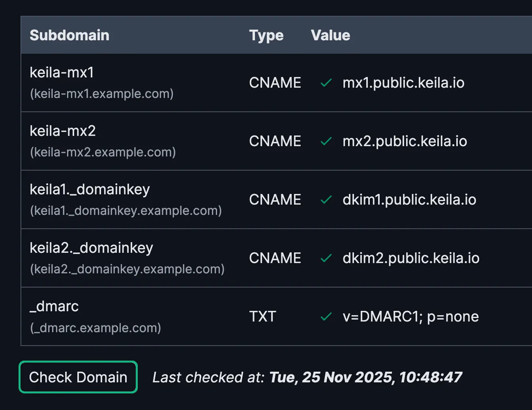532x410 pixels.
Task: Select the checkmark beside the DMARC TXT value
Action: (326, 316)
